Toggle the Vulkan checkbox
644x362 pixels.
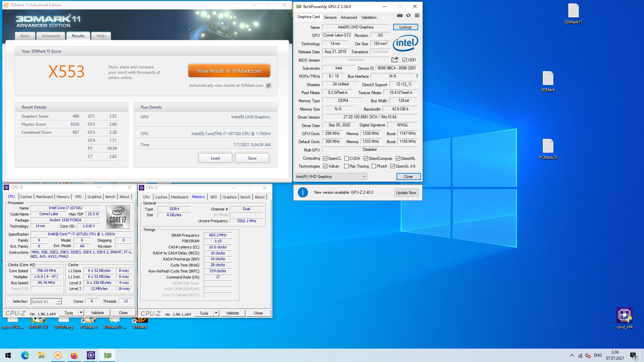[x=325, y=166]
